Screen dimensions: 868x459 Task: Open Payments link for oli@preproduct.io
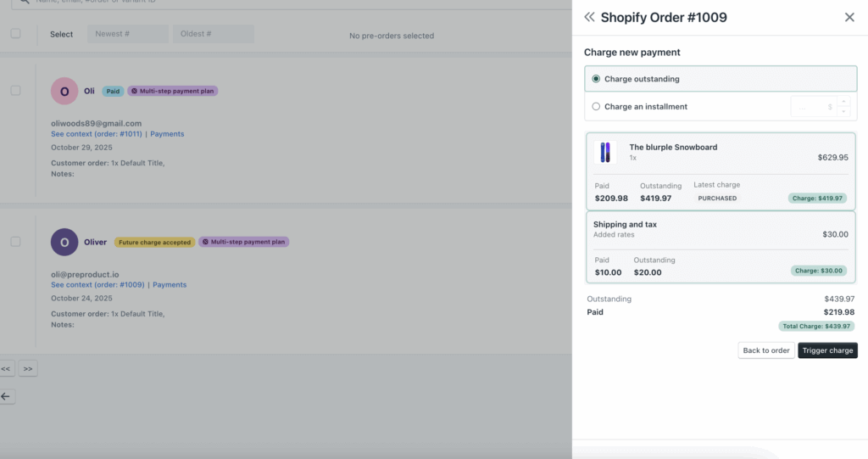tap(170, 284)
